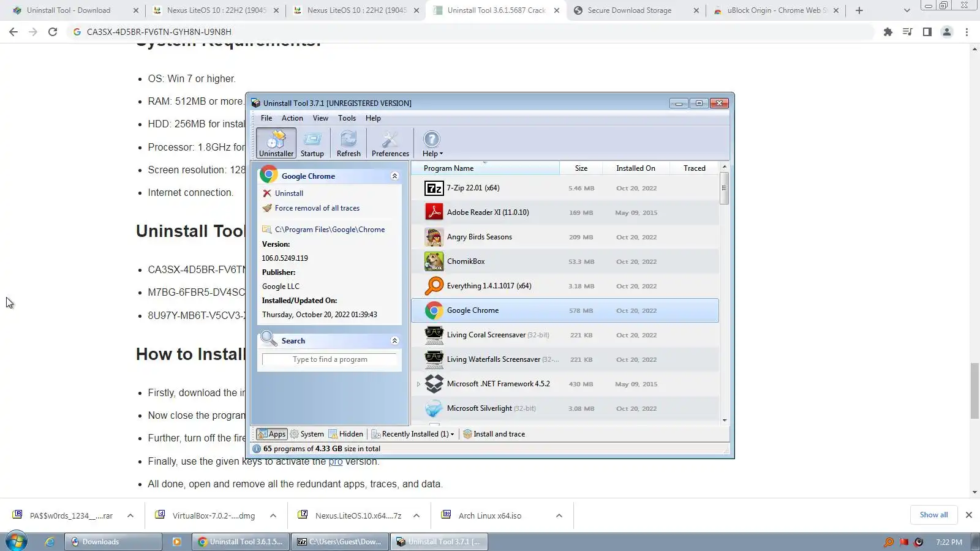Image resolution: width=980 pixels, height=551 pixels.
Task: Open Preferences from the toolbar
Action: 390,143
